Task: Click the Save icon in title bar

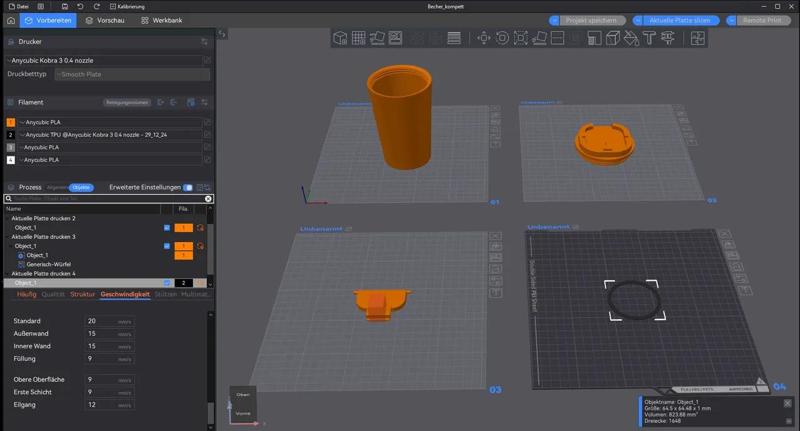Action: [x=64, y=6]
